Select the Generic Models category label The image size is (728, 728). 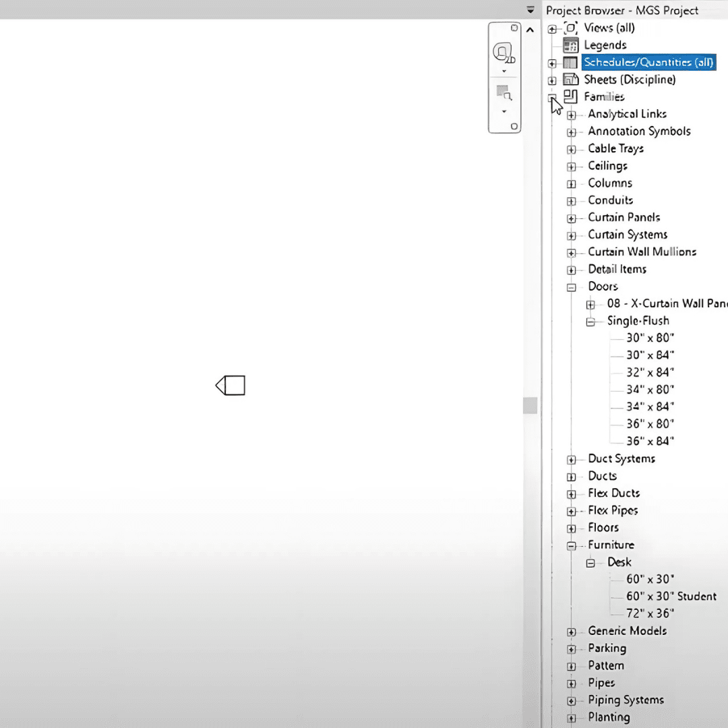627,631
